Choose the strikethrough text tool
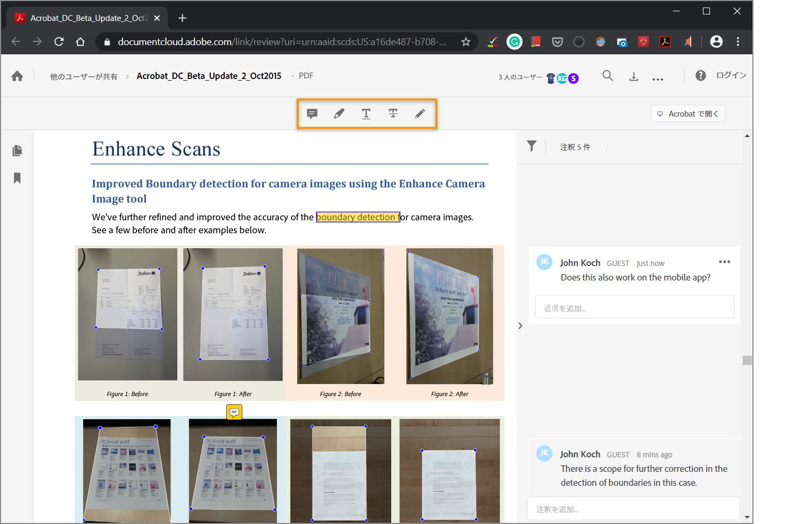The width and height of the screenshot is (812, 524). (393, 113)
